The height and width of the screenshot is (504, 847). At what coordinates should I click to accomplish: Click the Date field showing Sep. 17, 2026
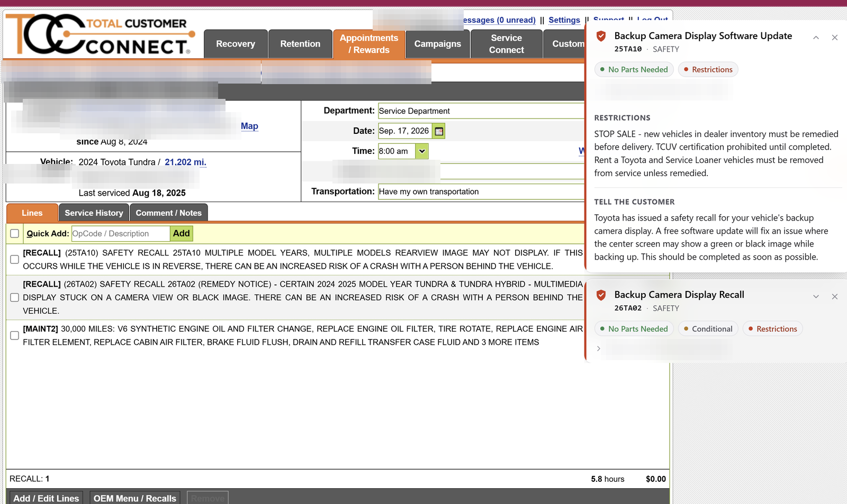(405, 131)
